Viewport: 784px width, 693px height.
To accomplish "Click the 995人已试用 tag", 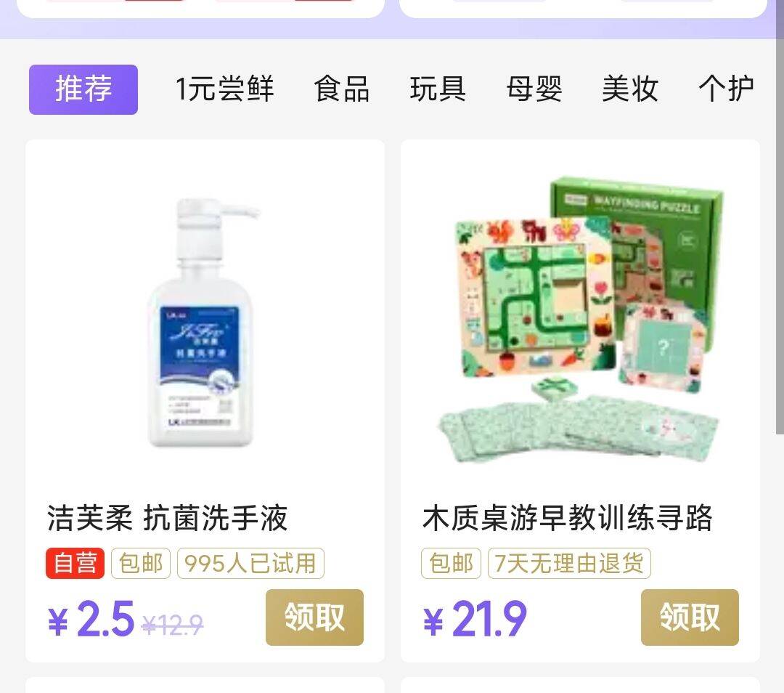I will click(250, 564).
